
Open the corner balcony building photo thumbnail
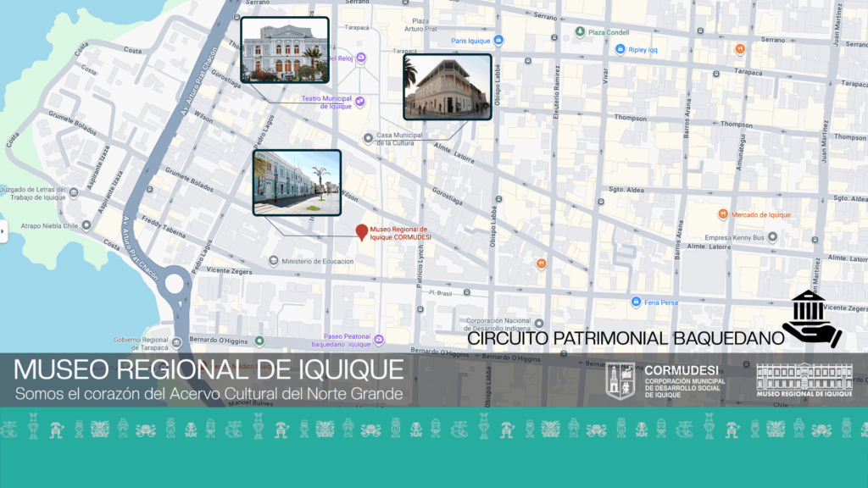pos(447,86)
